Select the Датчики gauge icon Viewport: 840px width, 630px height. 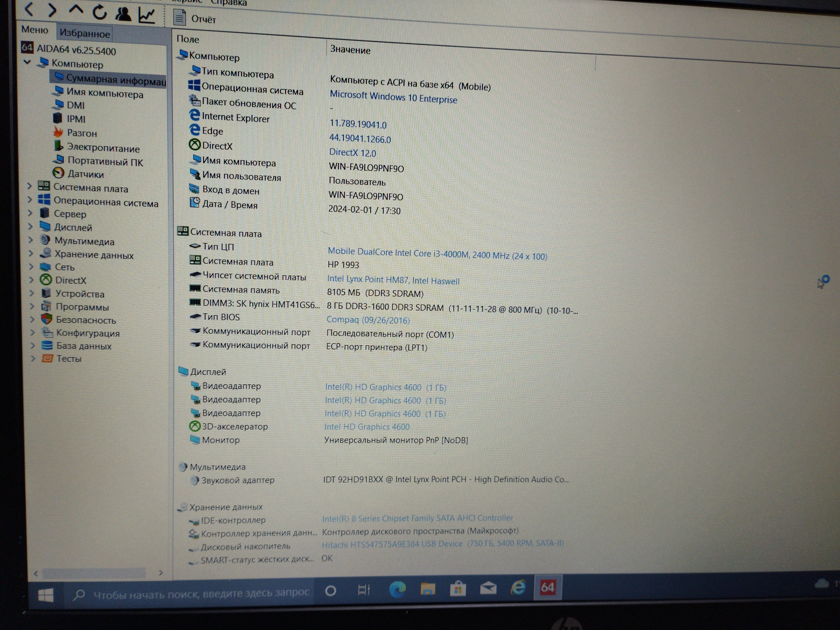[59, 173]
